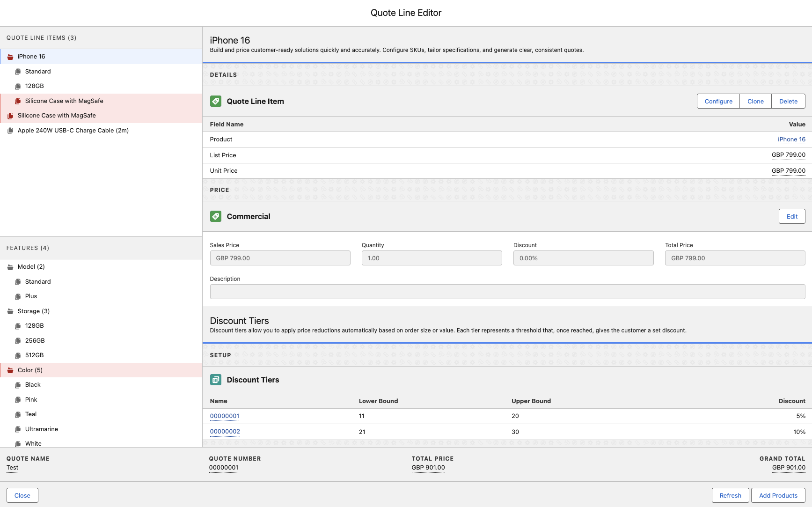Image resolution: width=812 pixels, height=507 pixels.
Task: Click the Quantity input field
Action: (x=432, y=258)
